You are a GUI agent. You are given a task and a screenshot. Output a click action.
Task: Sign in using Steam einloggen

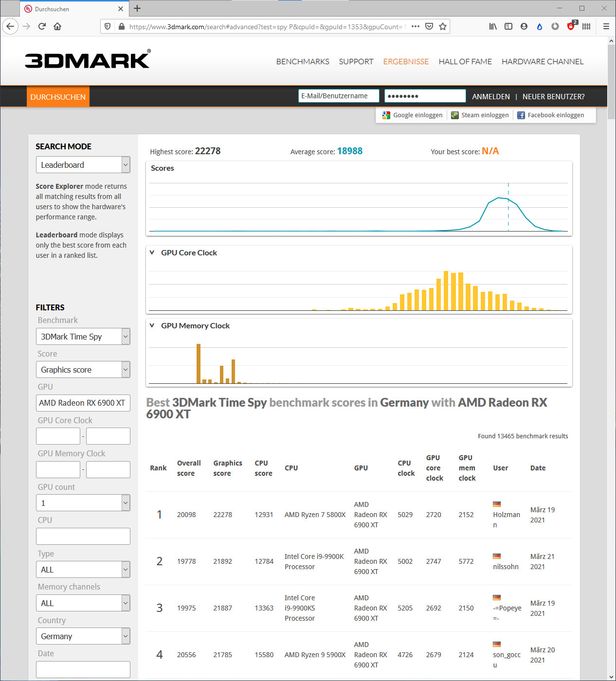[x=480, y=115]
